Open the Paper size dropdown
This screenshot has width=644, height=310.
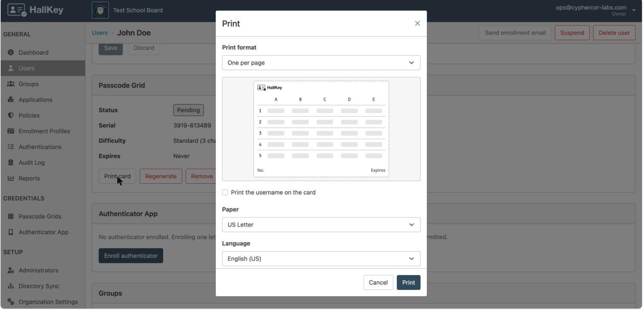[321, 225]
